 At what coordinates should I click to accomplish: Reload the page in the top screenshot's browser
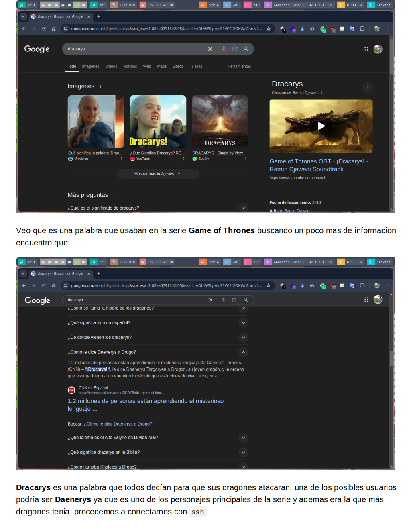click(44, 29)
